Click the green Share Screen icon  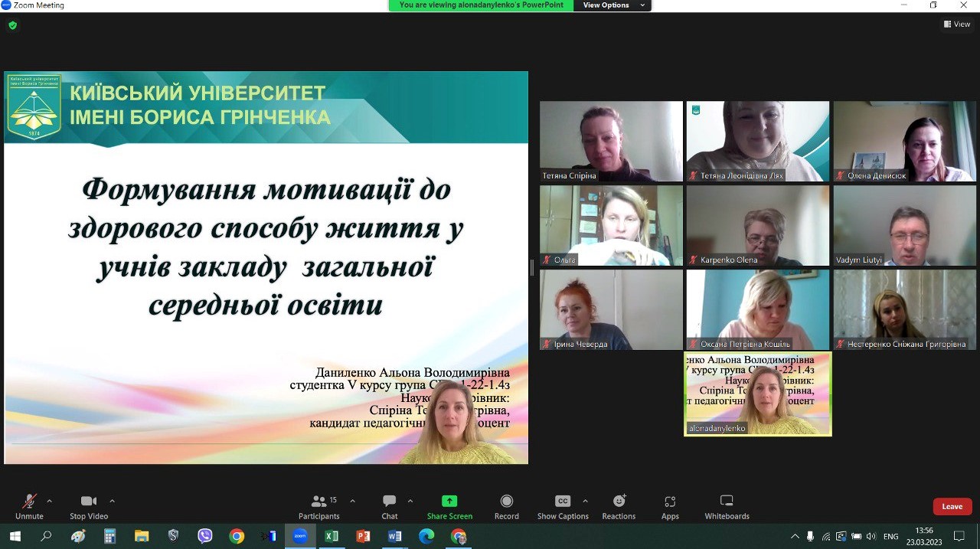pos(449,502)
